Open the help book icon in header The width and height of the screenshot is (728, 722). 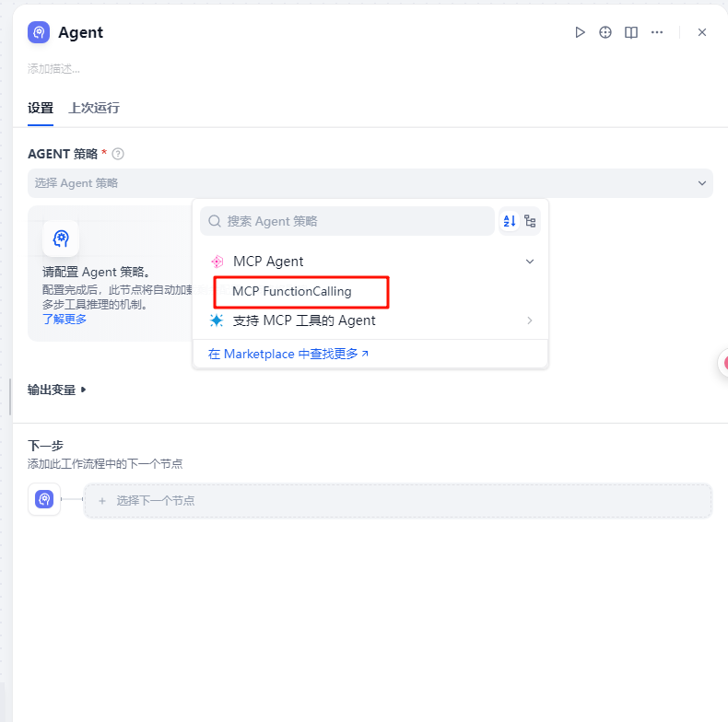pyautogui.click(x=631, y=32)
